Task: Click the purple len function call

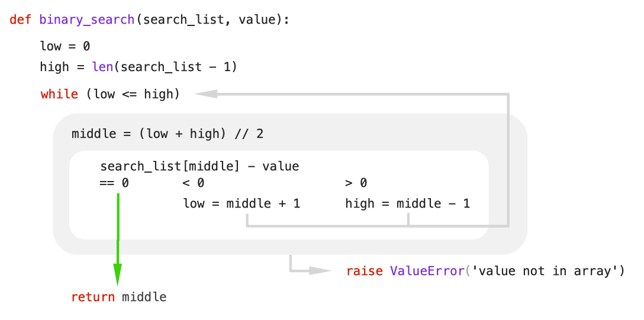Action: pyautogui.click(x=102, y=66)
